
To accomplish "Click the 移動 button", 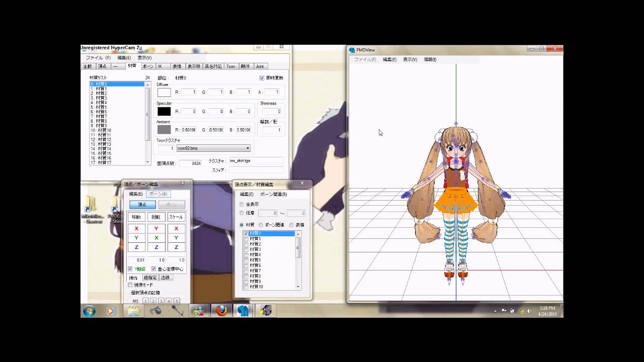I will (x=136, y=217).
